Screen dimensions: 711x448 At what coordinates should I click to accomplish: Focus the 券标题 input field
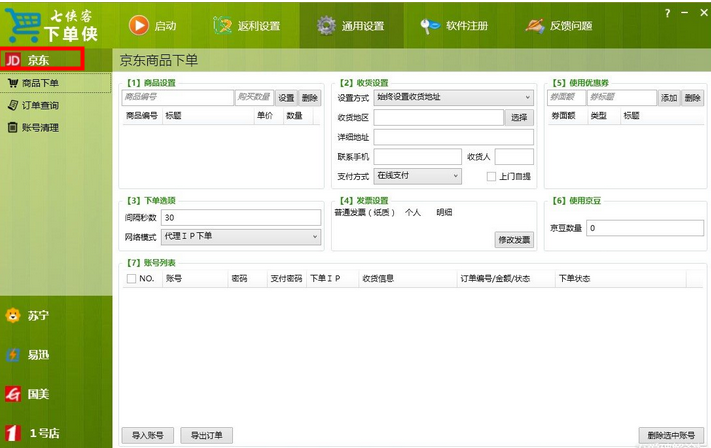click(622, 97)
